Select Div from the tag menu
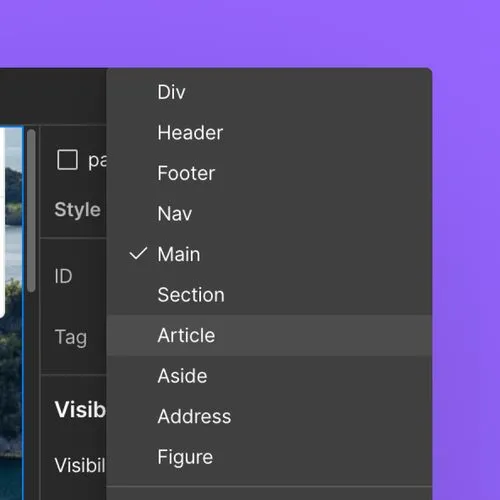Image resolution: width=500 pixels, height=500 pixels. click(x=269, y=92)
